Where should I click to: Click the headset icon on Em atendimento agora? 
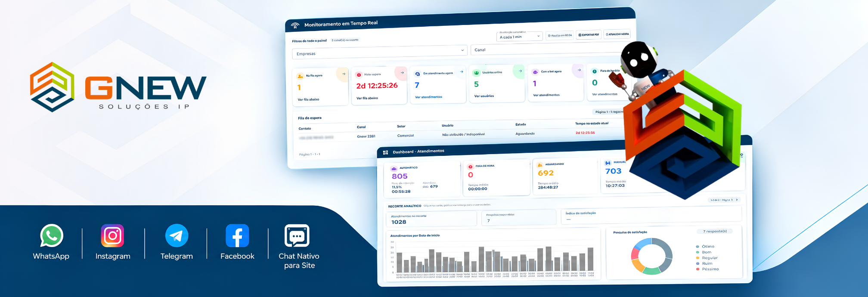(417, 74)
